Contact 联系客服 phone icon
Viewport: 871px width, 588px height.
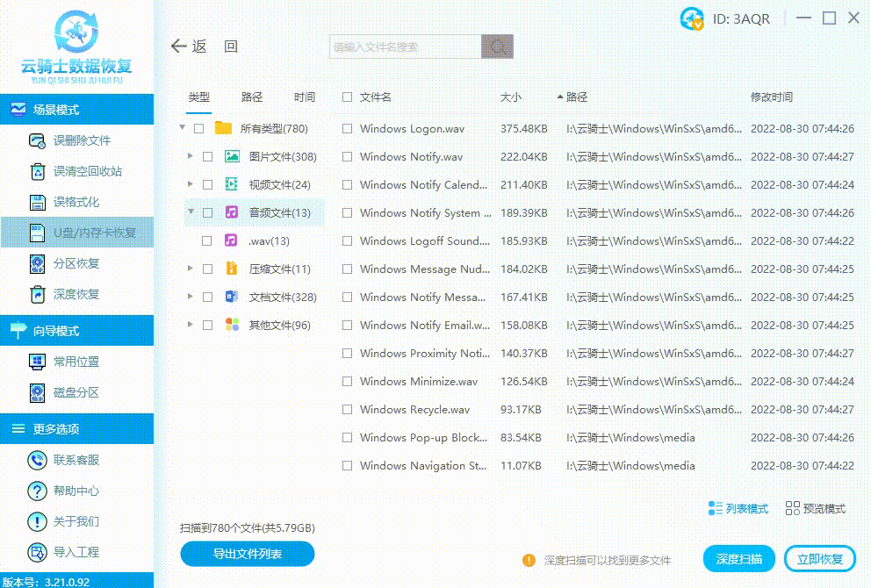pyautogui.click(x=37, y=460)
